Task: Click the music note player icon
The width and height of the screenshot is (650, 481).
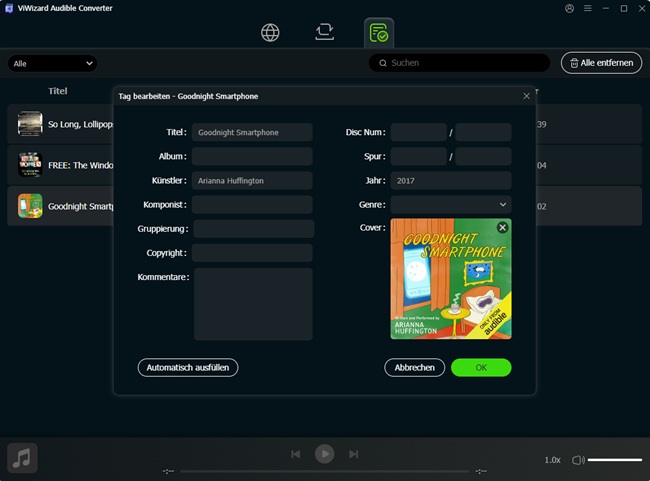Action: (x=22, y=458)
